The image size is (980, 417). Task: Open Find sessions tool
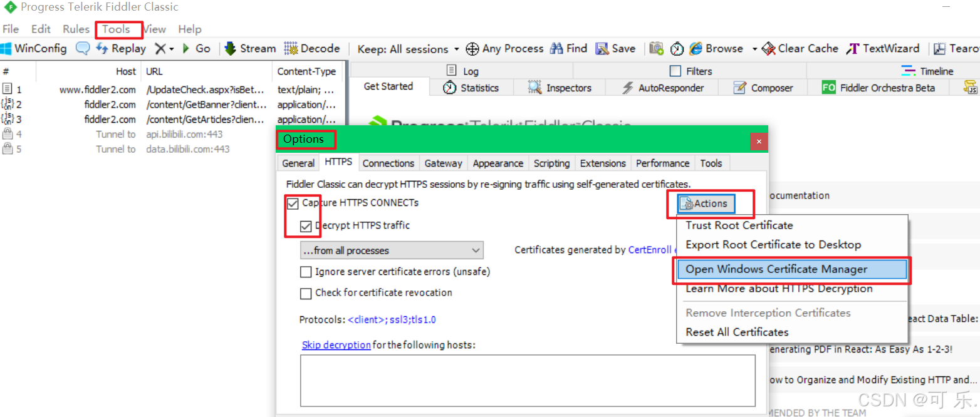568,48
